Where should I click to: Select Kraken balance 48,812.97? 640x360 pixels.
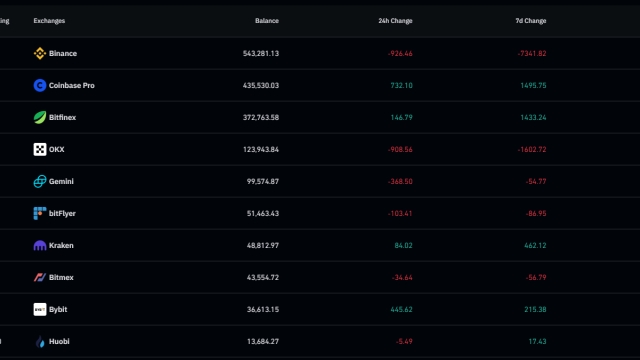pyautogui.click(x=263, y=245)
